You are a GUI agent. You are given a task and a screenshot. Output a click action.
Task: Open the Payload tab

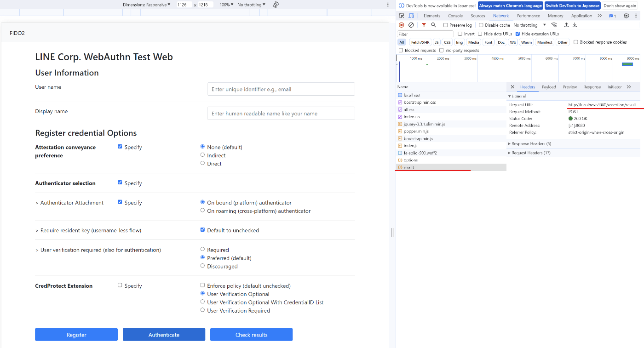[x=549, y=87]
